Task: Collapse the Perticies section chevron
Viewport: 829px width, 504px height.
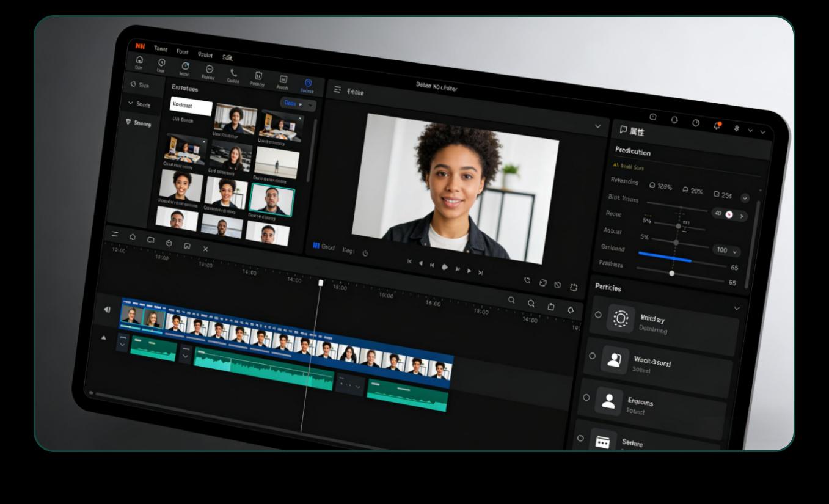Action: [x=737, y=309]
